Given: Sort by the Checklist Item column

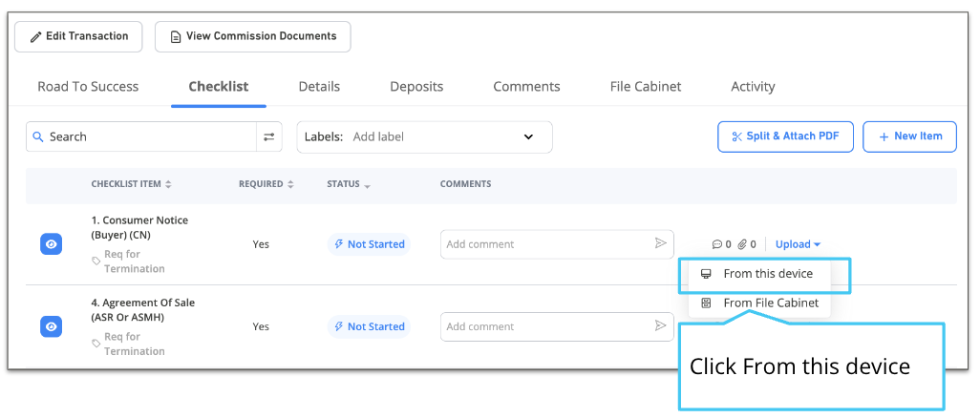Looking at the screenshot, I should pyautogui.click(x=131, y=184).
